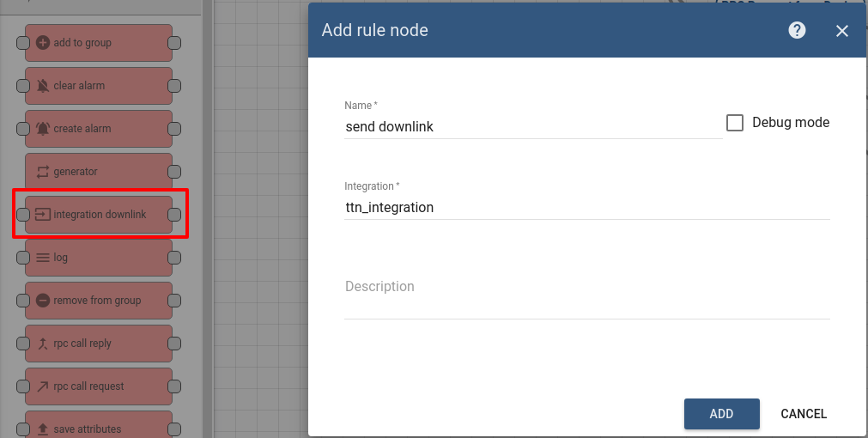Viewport: 868px width, 438px height.
Task: Click the output port of log node
Action: click(x=173, y=258)
